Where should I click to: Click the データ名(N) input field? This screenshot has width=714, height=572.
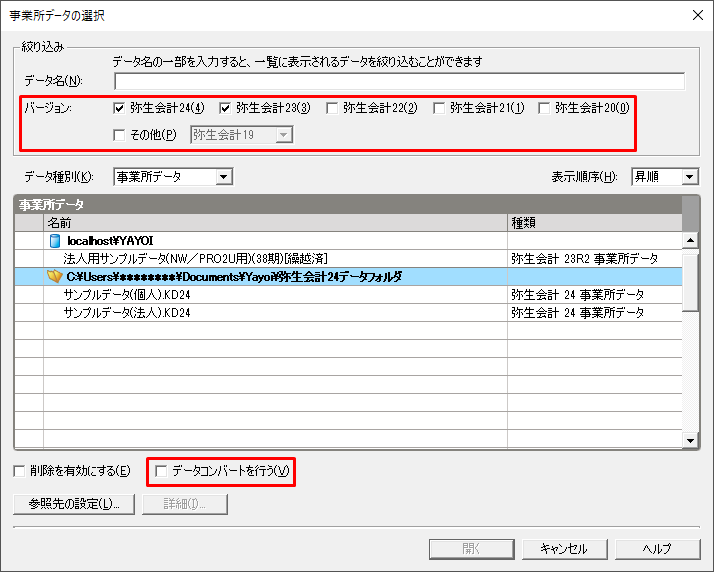399,81
